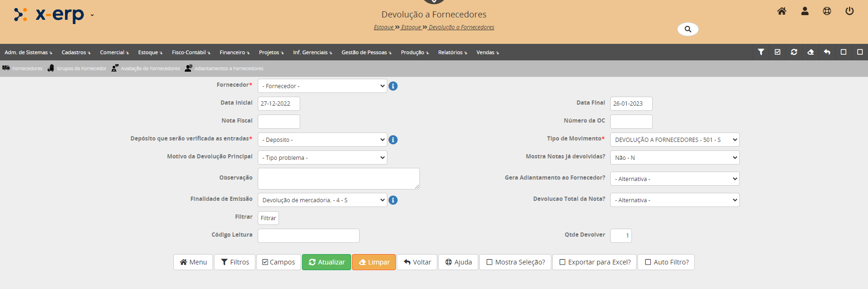
Task: Open the user profile icon
Action: point(805,11)
